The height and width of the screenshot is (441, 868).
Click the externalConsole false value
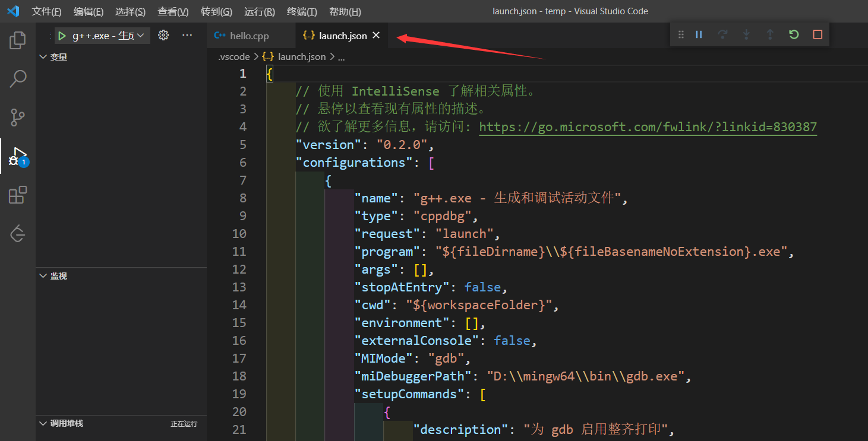(x=512, y=341)
